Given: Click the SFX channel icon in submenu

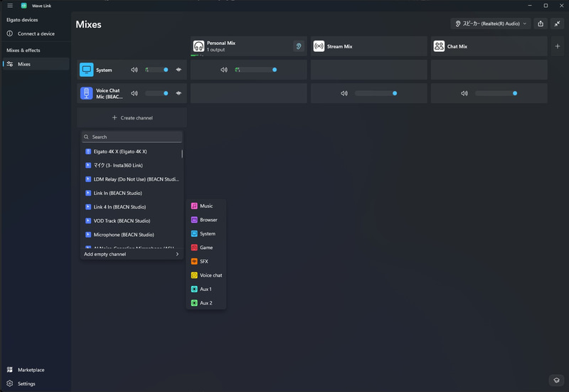Looking at the screenshot, I should click(x=194, y=261).
